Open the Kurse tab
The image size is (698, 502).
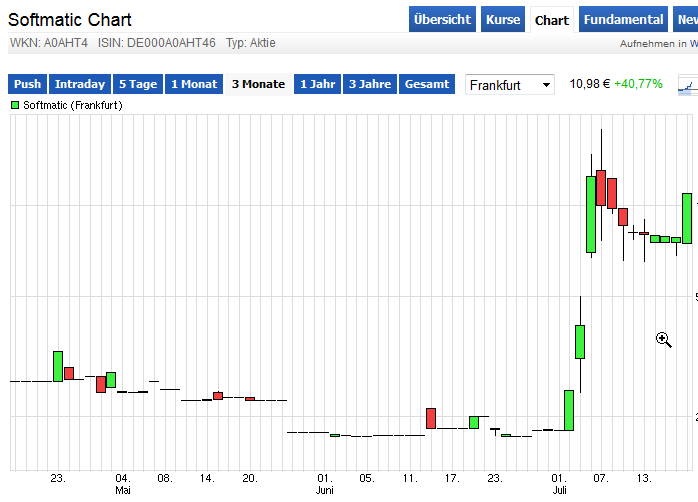(x=503, y=20)
